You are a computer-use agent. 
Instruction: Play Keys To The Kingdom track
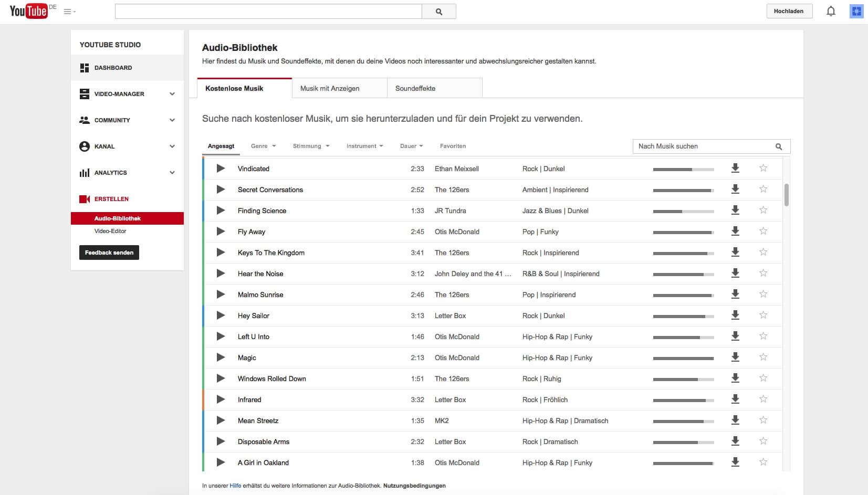221,252
